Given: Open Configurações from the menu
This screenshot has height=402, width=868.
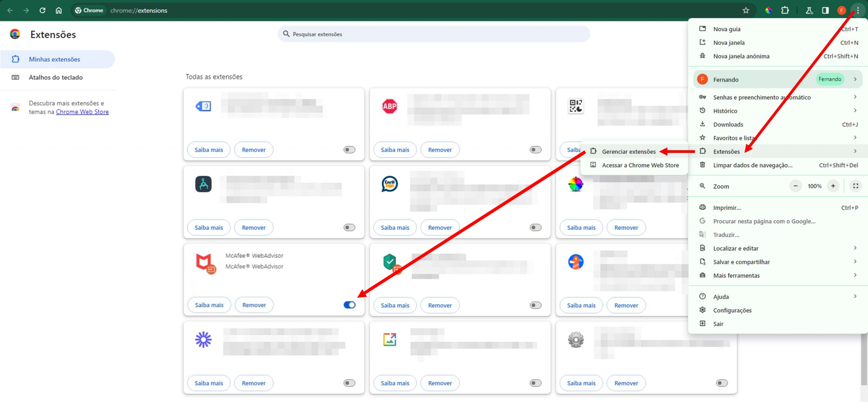Looking at the screenshot, I should (x=732, y=310).
